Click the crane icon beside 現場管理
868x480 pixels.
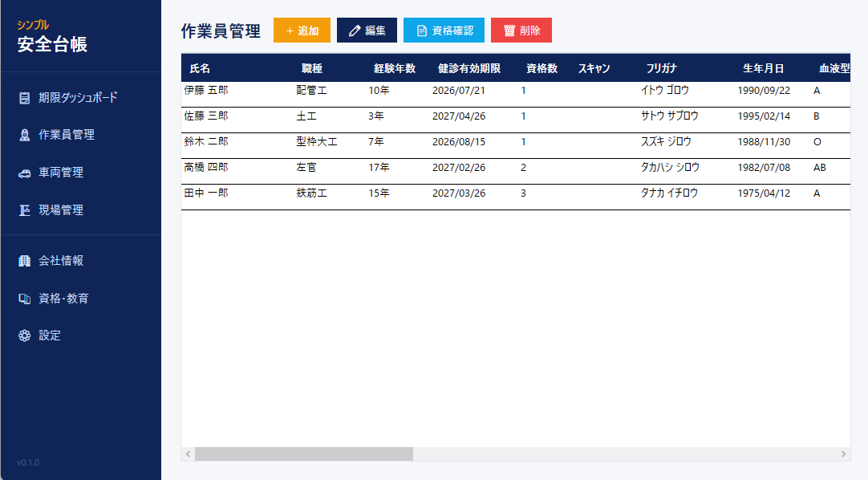click(x=24, y=210)
